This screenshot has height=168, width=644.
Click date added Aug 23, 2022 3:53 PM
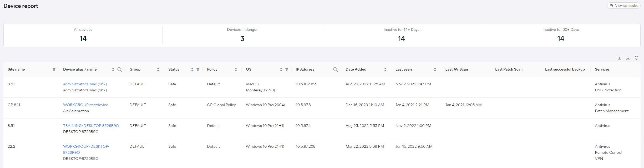(365, 126)
